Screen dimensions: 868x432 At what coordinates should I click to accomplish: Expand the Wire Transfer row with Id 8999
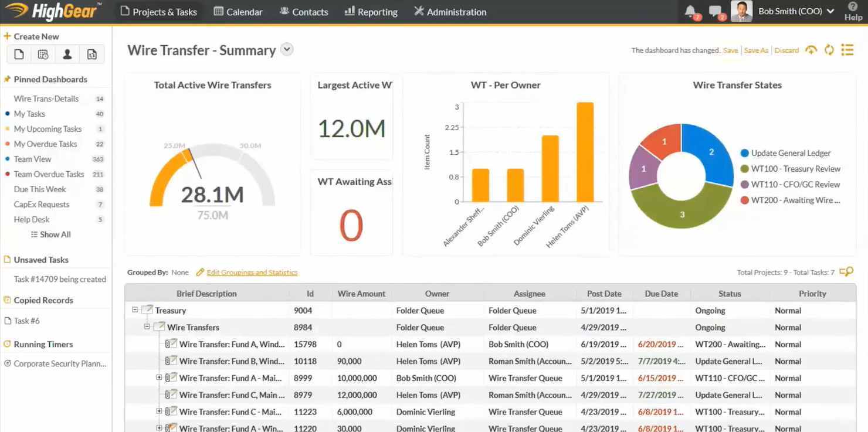(159, 377)
